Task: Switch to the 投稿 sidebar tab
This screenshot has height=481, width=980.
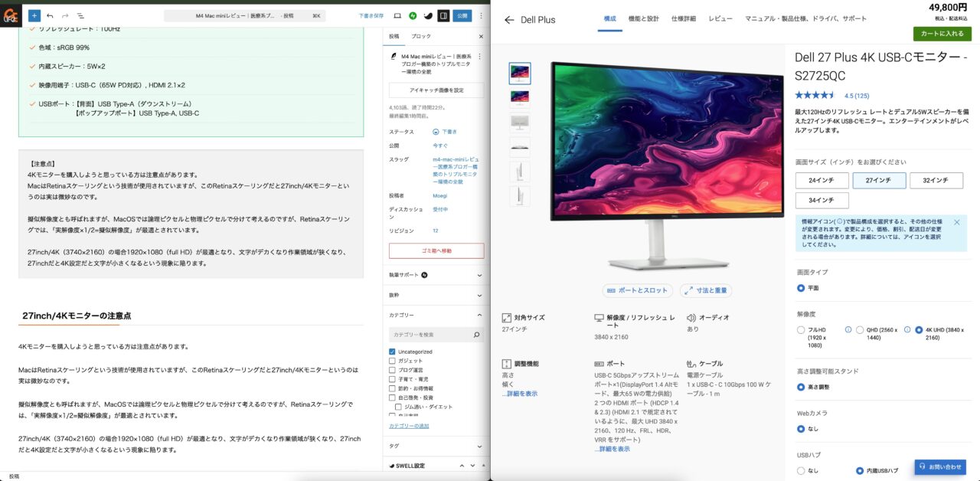Action: [x=394, y=36]
